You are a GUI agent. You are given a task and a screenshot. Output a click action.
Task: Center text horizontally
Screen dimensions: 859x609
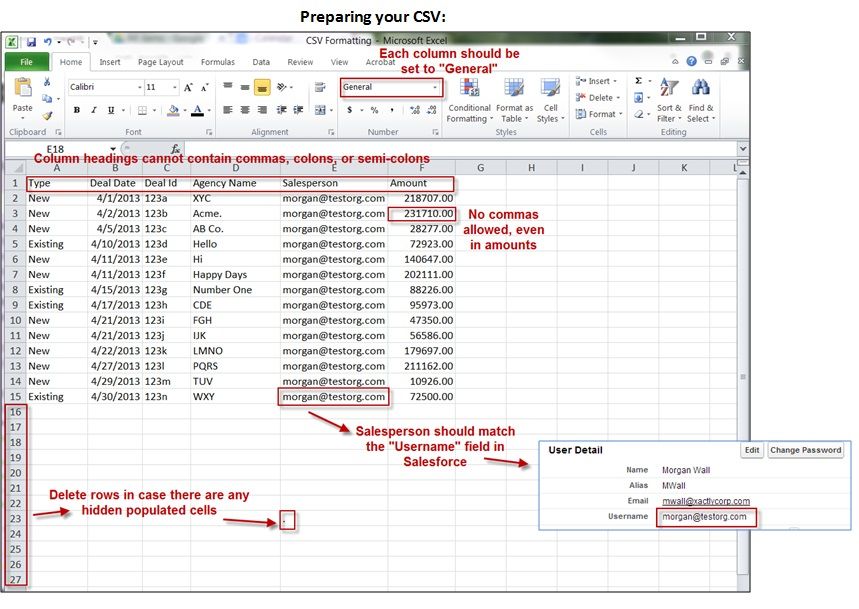(x=245, y=110)
